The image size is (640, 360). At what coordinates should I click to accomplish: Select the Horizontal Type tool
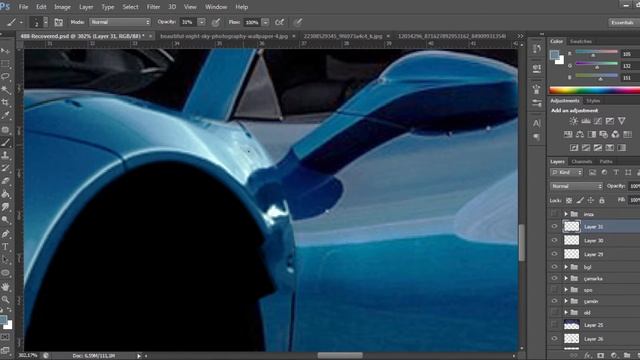(5, 247)
